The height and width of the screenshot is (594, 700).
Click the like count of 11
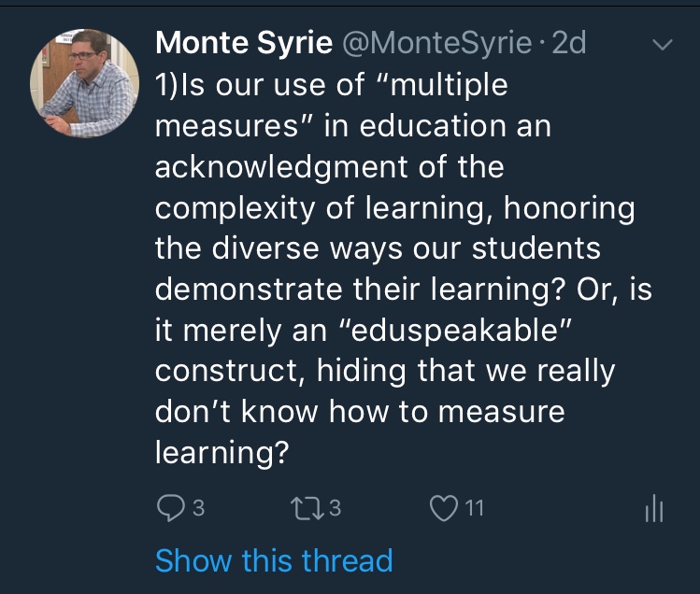pyautogui.click(x=474, y=509)
